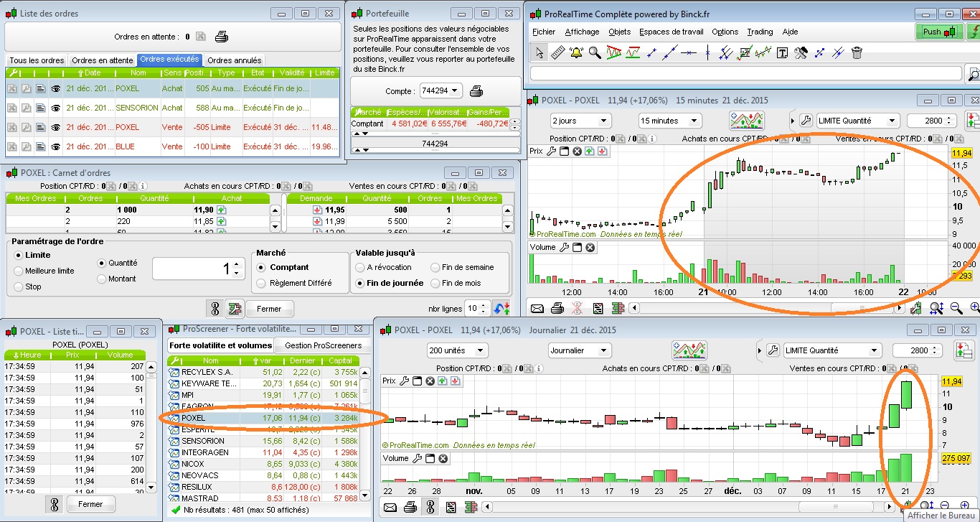Choose the text 'T' annotation tool

[x=782, y=52]
